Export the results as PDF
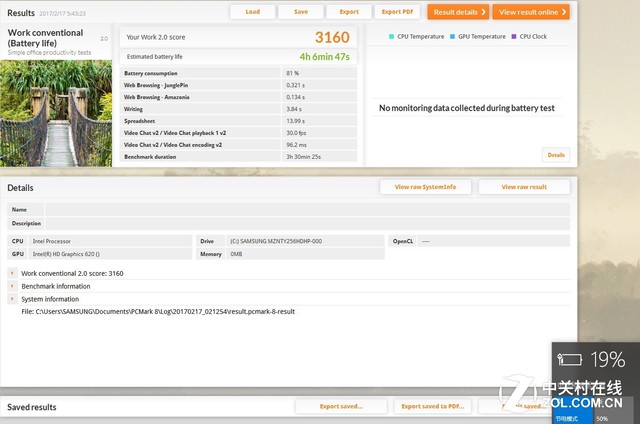Image resolution: width=640 pixels, height=424 pixels. [x=397, y=12]
